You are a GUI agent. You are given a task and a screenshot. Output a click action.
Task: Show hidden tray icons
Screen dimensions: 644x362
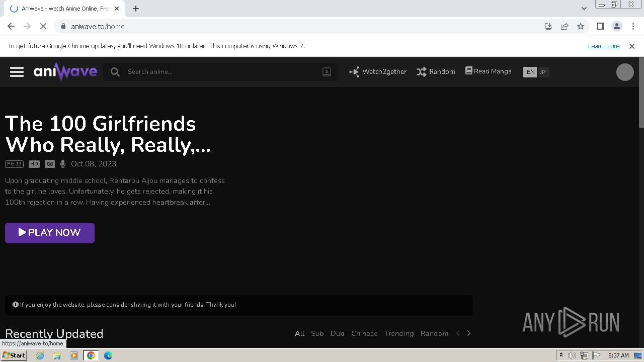point(561,355)
